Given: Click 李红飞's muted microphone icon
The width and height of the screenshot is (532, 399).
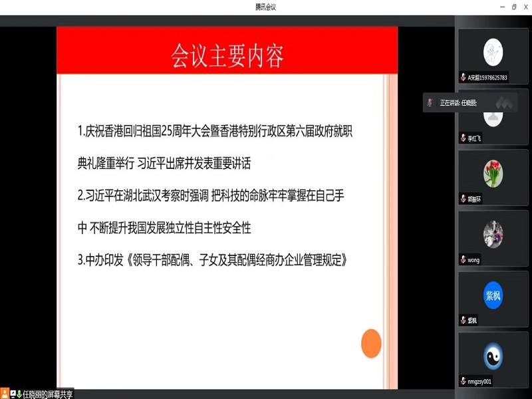Looking at the screenshot, I should click(x=463, y=138).
